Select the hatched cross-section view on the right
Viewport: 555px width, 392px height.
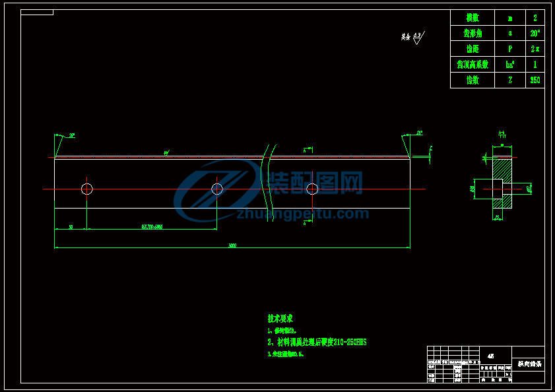(502, 183)
